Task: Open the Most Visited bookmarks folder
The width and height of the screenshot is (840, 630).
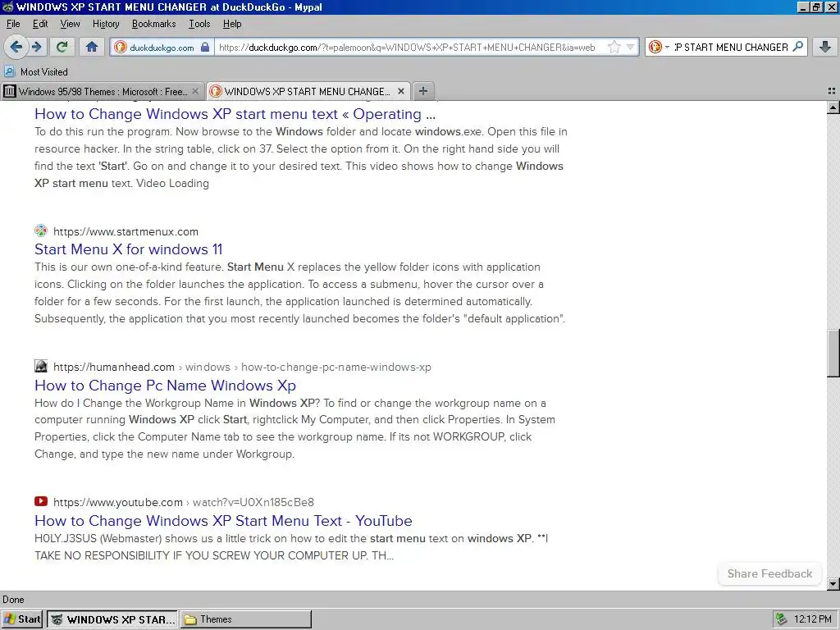Action: [x=36, y=72]
